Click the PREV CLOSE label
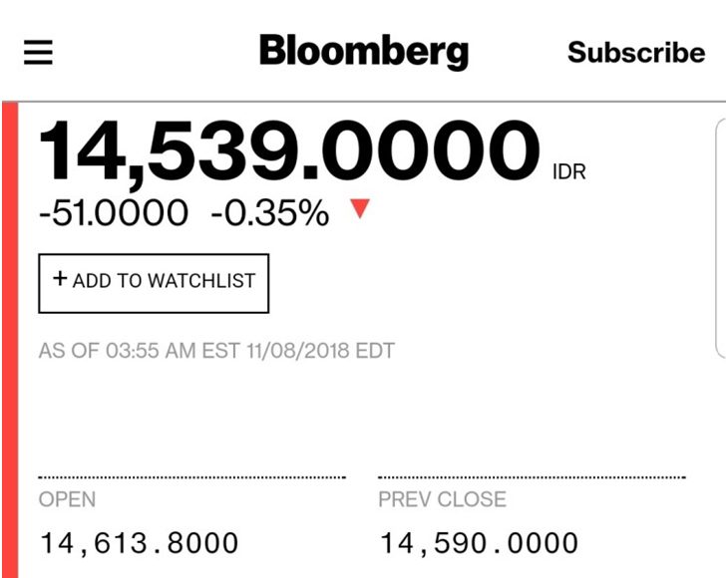 (x=442, y=499)
